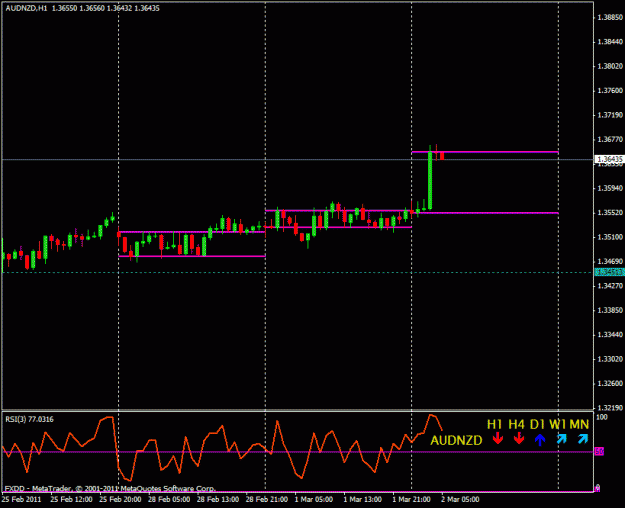Image resolution: width=625 pixels, height=508 pixels.
Task: Click the 1.38020 price axis label
Action: tap(610, 66)
